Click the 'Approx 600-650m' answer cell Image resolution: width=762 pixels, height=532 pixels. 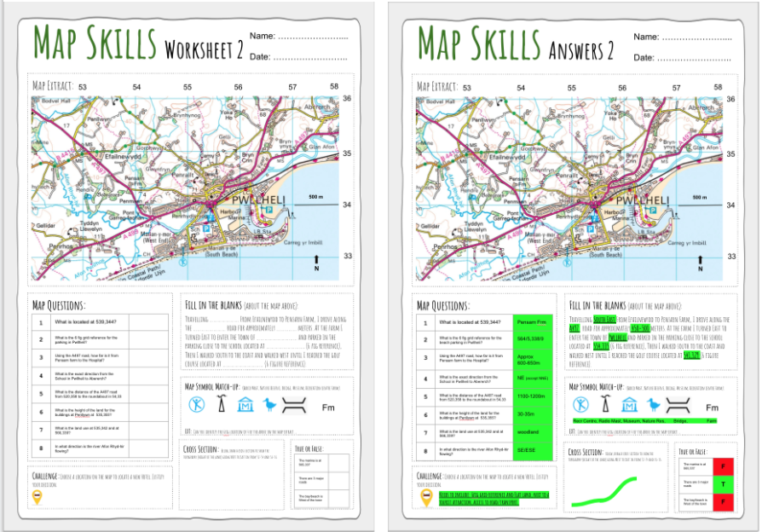pyautogui.click(x=533, y=360)
